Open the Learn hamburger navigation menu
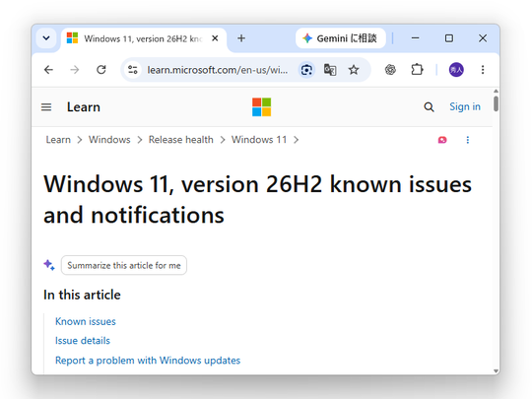532x399 pixels. point(46,107)
